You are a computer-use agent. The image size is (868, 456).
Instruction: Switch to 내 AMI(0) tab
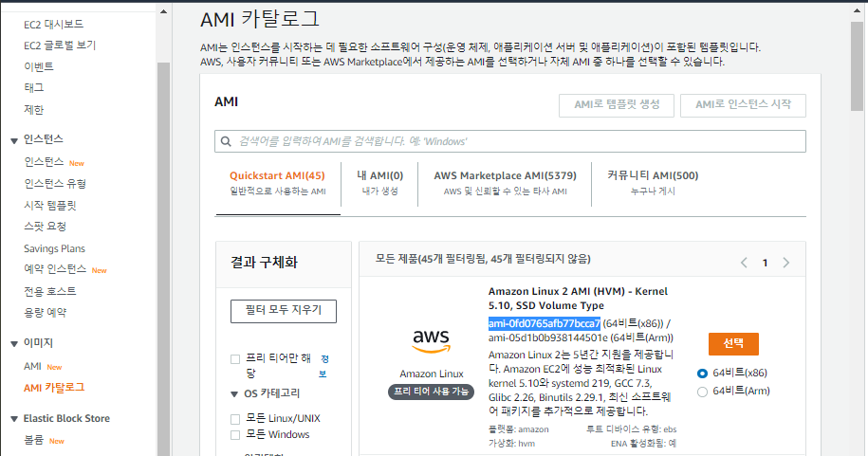click(x=379, y=183)
